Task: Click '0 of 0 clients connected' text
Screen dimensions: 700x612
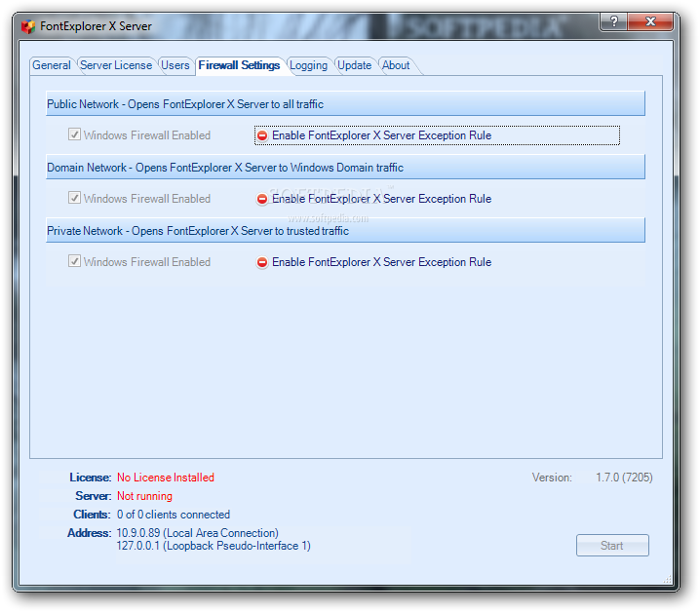Action: point(174,515)
